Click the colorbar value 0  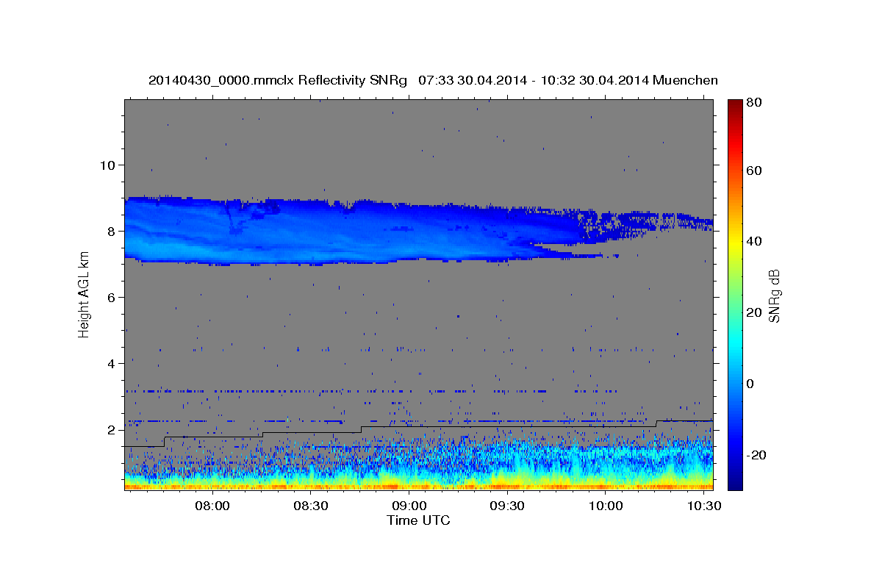(750, 384)
